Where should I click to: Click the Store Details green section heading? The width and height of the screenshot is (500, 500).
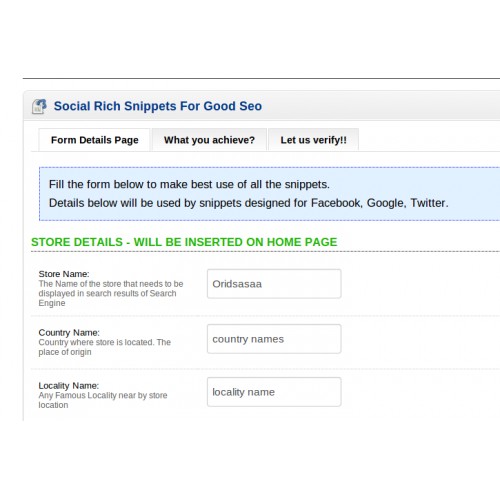pyautogui.click(x=184, y=242)
